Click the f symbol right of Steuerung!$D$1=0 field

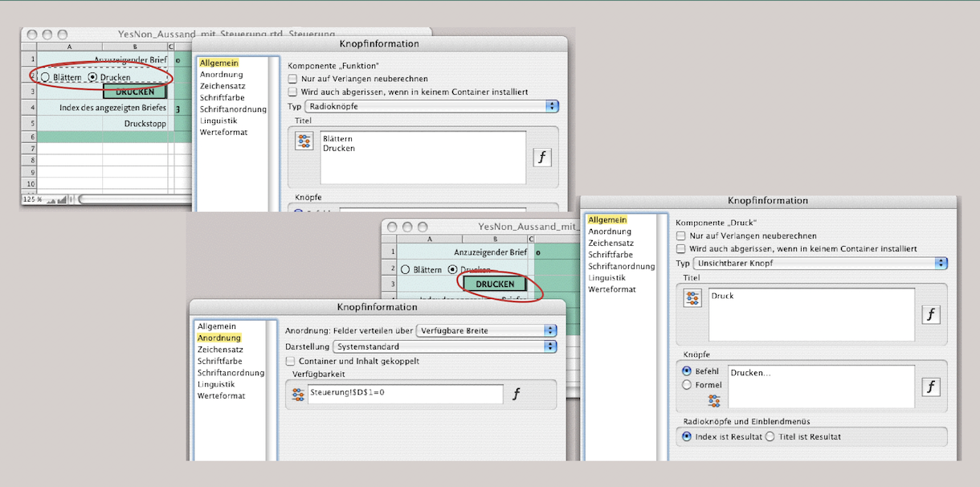pyautogui.click(x=517, y=394)
